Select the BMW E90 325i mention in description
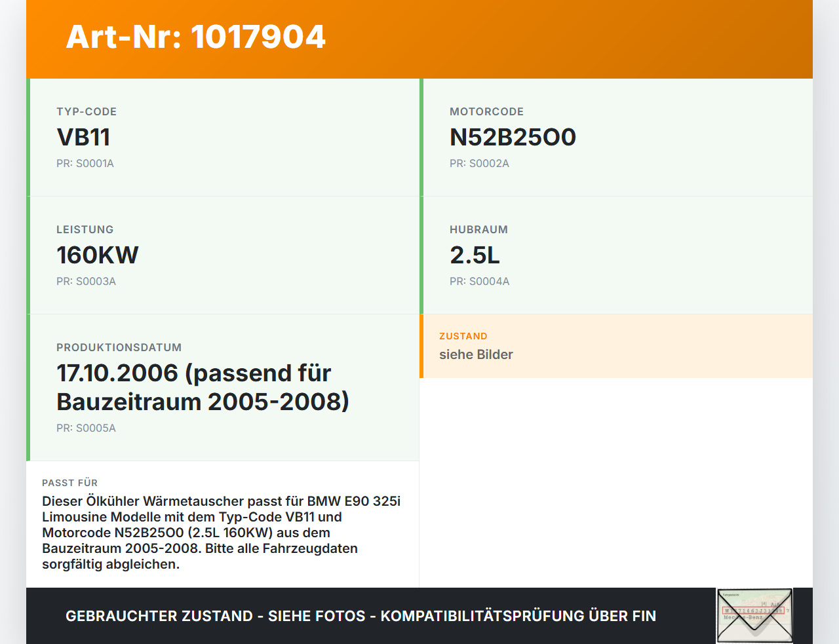839x644 pixels. click(x=353, y=501)
